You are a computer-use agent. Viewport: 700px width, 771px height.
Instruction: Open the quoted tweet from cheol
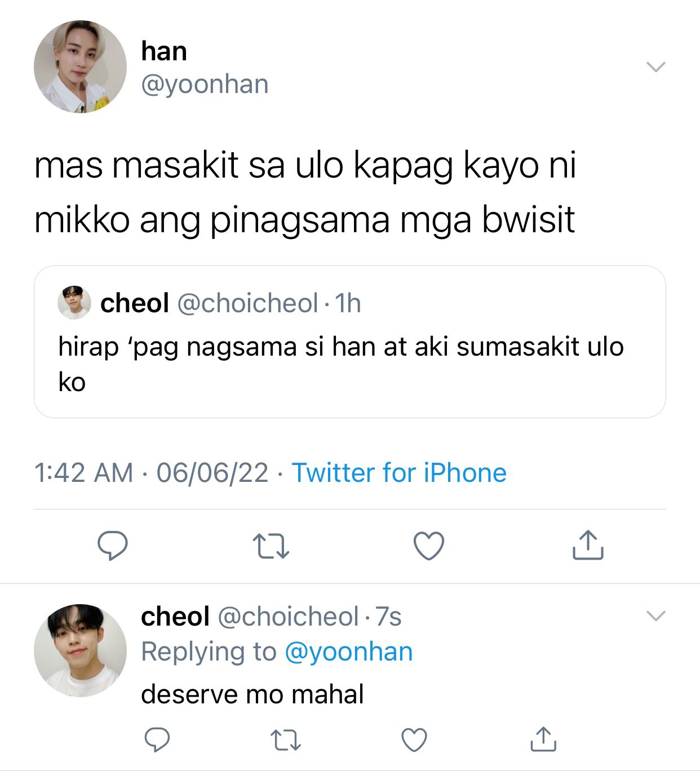(x=350, y=342)
